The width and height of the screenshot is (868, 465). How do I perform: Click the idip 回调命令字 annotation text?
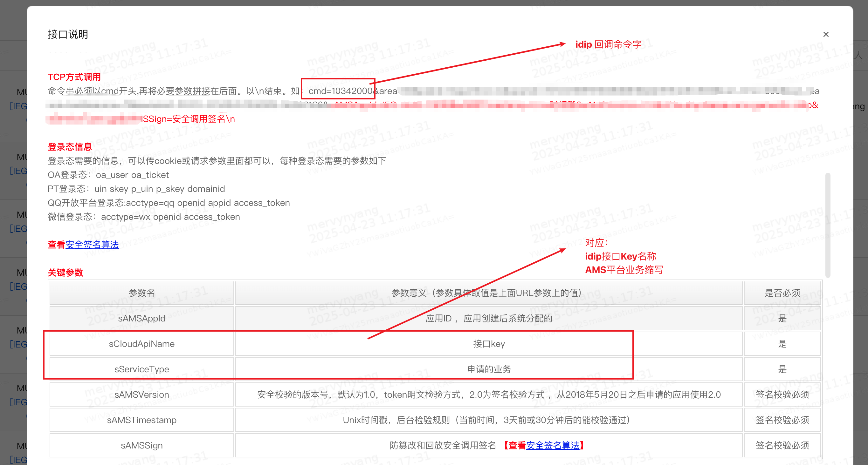click(x=608, y=44)
